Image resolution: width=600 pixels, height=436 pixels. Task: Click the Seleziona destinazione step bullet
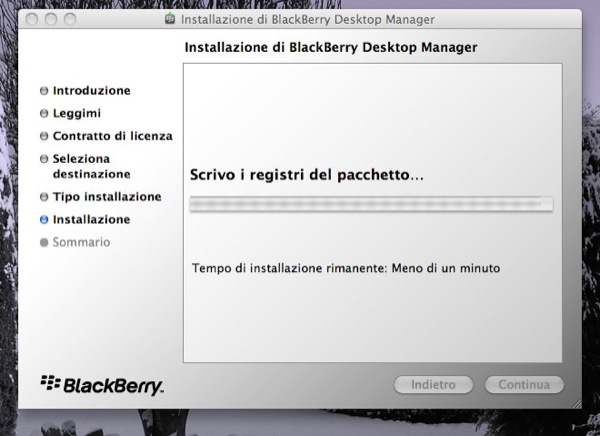click(44, 158)
